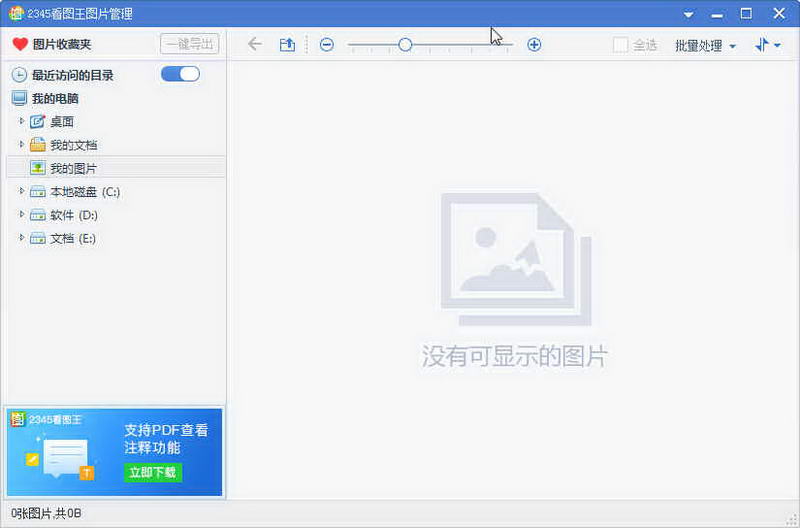Click the zoom in plus icon
Viewport: 800px width, 528px height.
pos(534,44)
